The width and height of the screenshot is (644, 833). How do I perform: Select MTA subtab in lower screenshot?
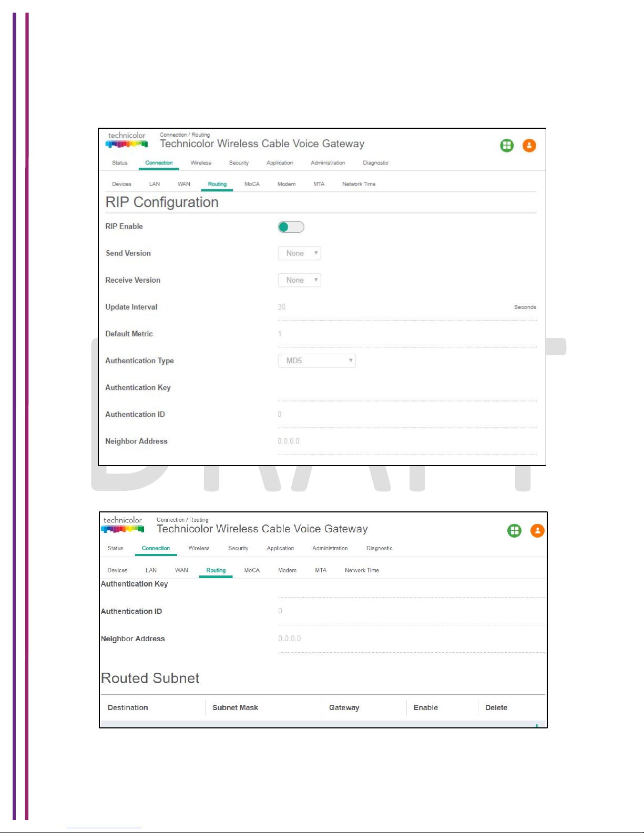[x=321, y=570]
